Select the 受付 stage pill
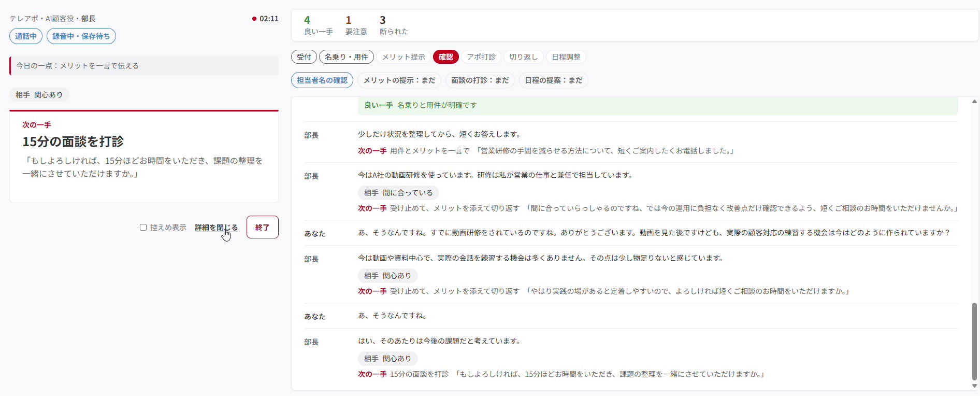This screenshot has height=396, width=980. [304, 57]
